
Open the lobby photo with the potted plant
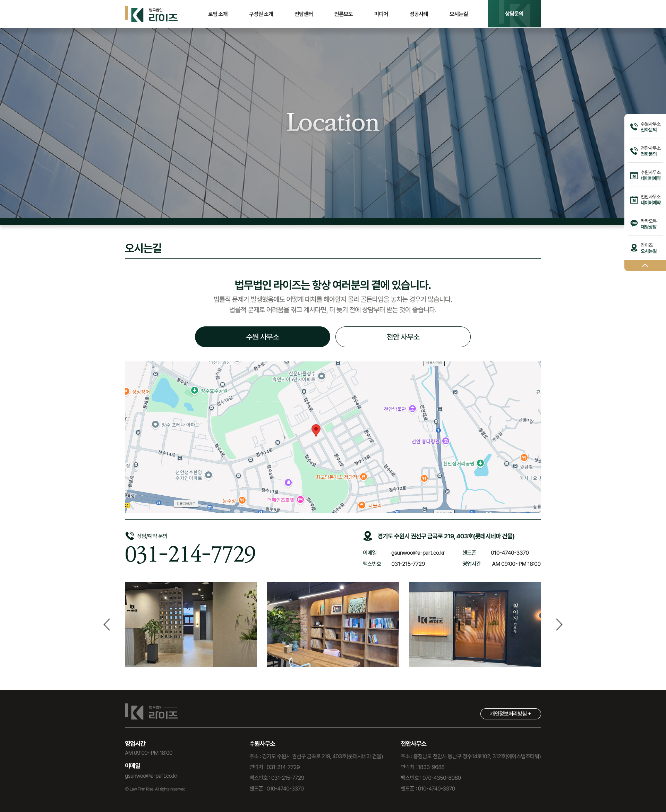click(x=191, y=624)
